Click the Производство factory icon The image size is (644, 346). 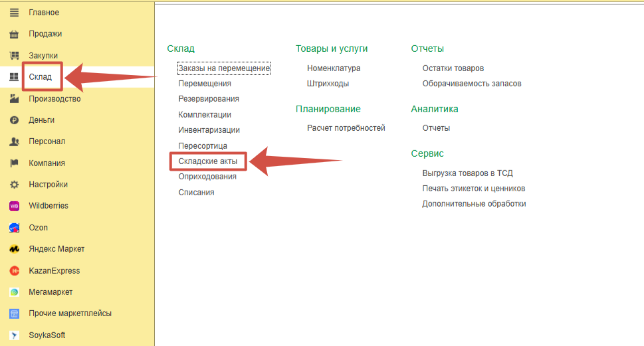coord(14,99)
